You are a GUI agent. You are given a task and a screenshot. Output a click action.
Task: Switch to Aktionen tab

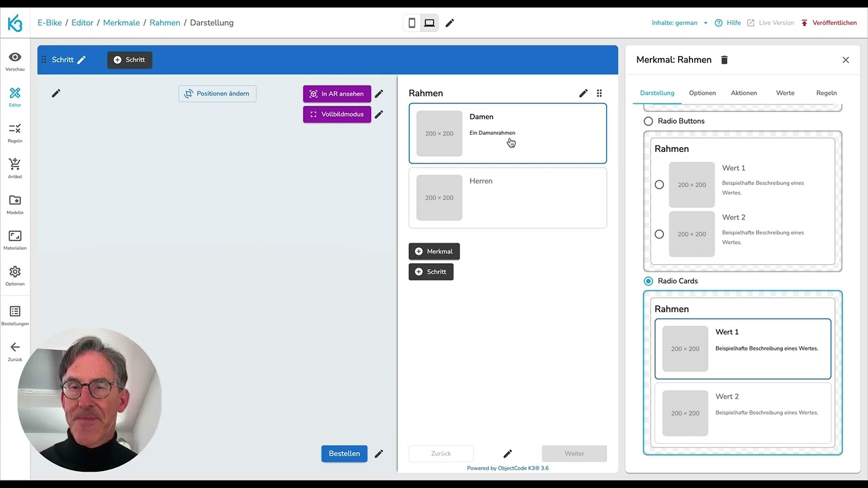click(x=744, y=93)
